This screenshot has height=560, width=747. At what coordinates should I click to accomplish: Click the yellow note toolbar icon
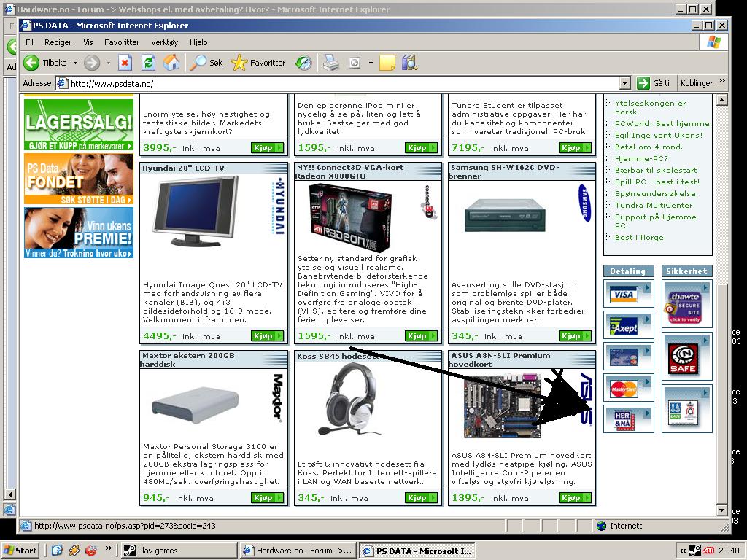coord(387,63)
